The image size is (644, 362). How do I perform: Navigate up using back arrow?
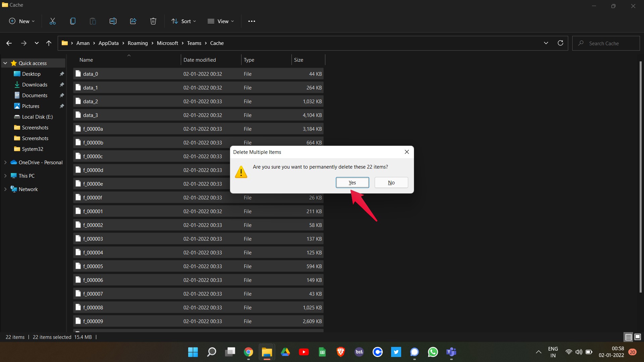pyautogui.click(x=10, y=43)
